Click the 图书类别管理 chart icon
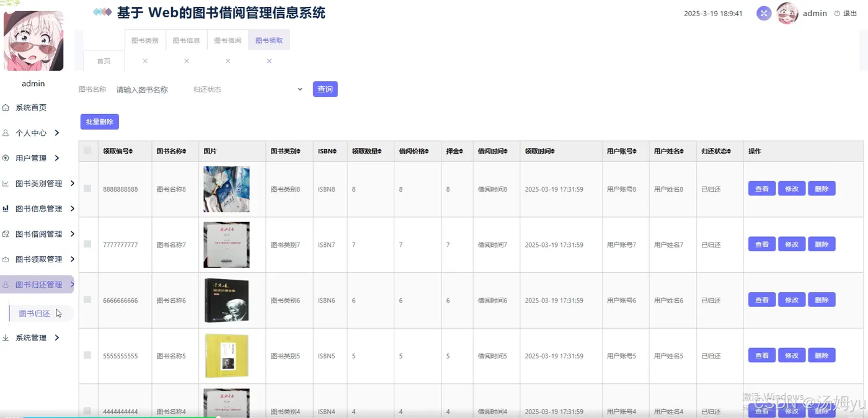This screenshot has height=418, width=868. tap(6, 184)
